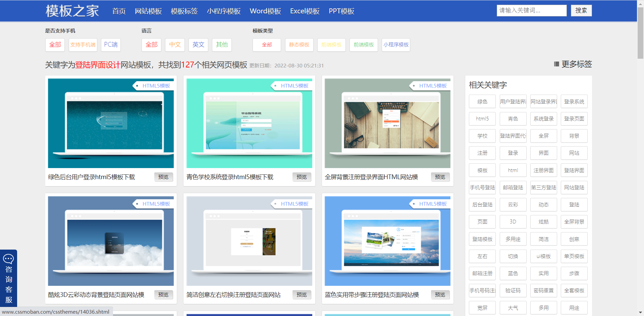Open title link 绿色后台用户登录html5模板下载

(x=92, y=177)
